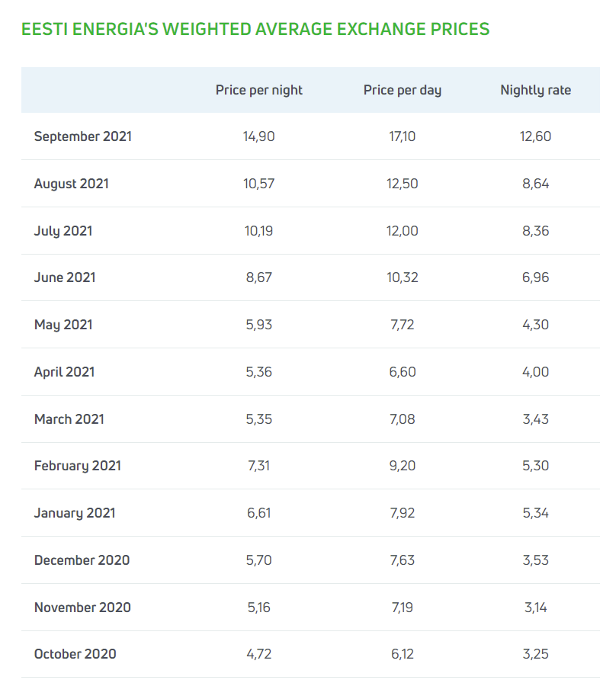Select the August 2021 row label
The height and width of the screenshot is (683, 616).
tap(72, 184)
